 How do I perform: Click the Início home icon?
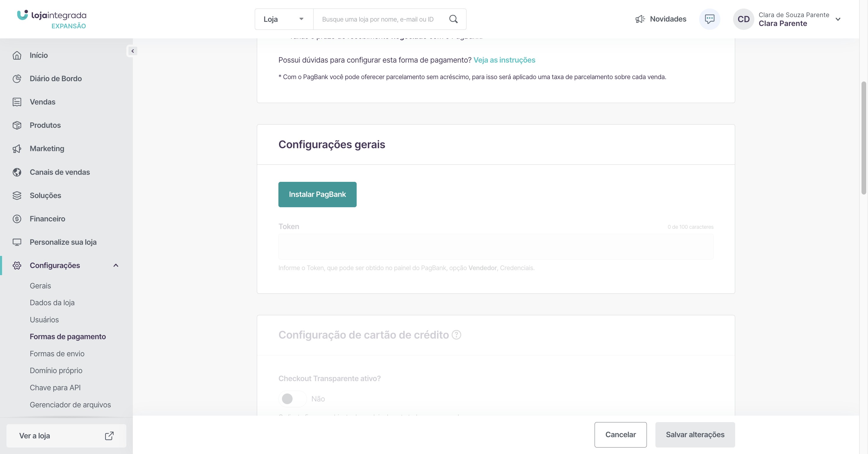[x=17, y=55]
